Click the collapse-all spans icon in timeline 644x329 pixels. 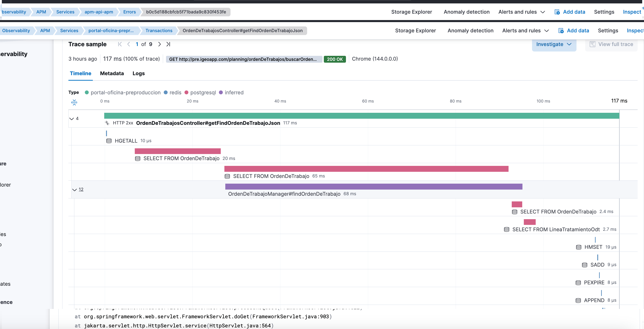74,103
